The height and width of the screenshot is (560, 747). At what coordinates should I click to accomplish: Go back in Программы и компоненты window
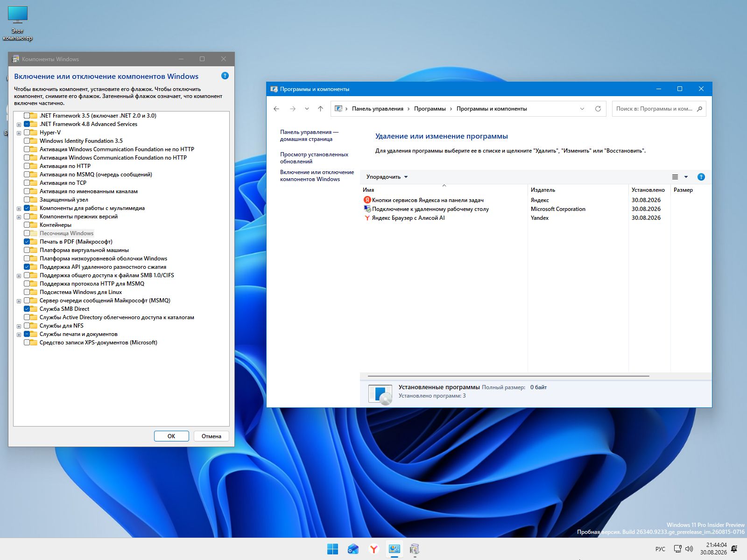coord(276,109)
